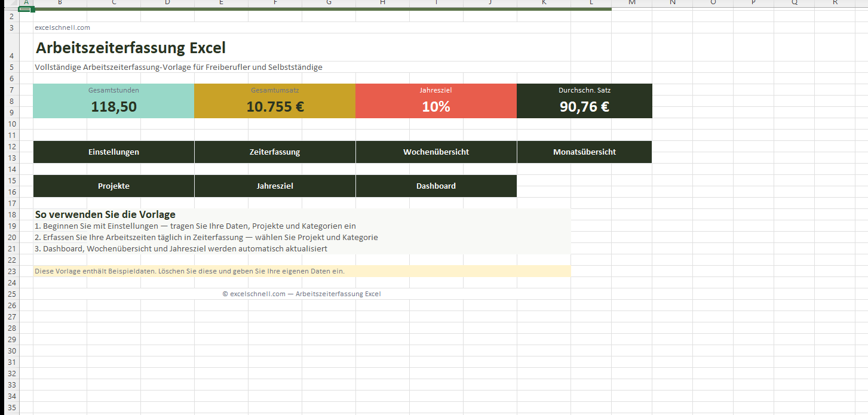The height and width of the screenshot is (415, 868).
Task: Open the Einstellungen navigation button
Action: click(114, 152)
